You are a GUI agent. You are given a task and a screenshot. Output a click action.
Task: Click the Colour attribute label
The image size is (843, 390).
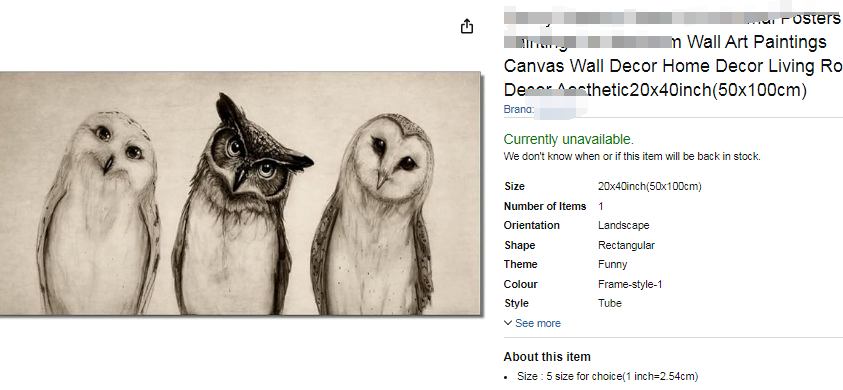pos(520,284)
